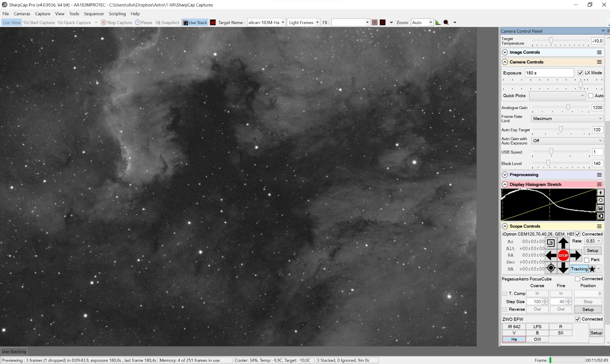Enable the Park checkbox
Image resolution: width=610 pixels, height=364 pixels.
586,260
